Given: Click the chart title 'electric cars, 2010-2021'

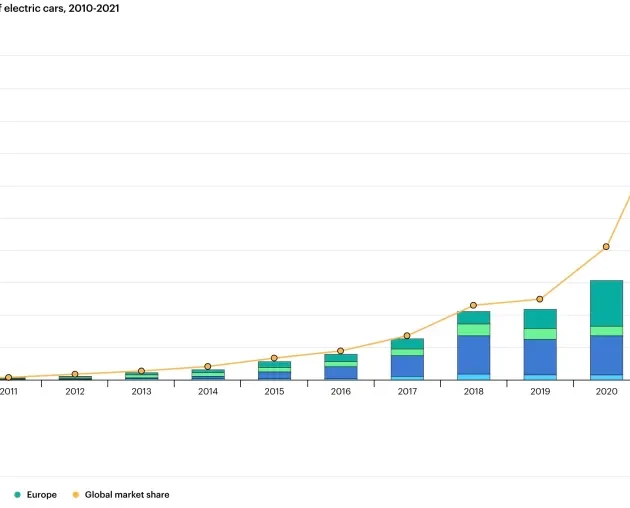Looking at the screenshot, I should (61, 8).
